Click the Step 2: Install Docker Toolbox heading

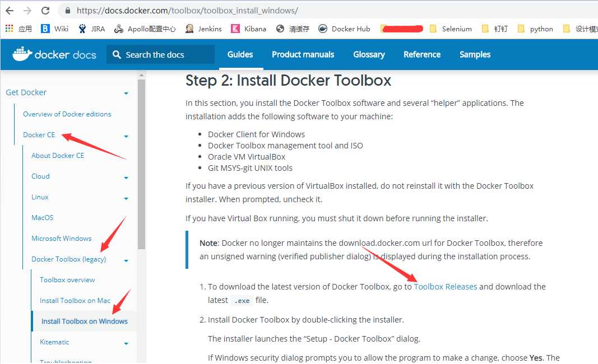[288, 81]
